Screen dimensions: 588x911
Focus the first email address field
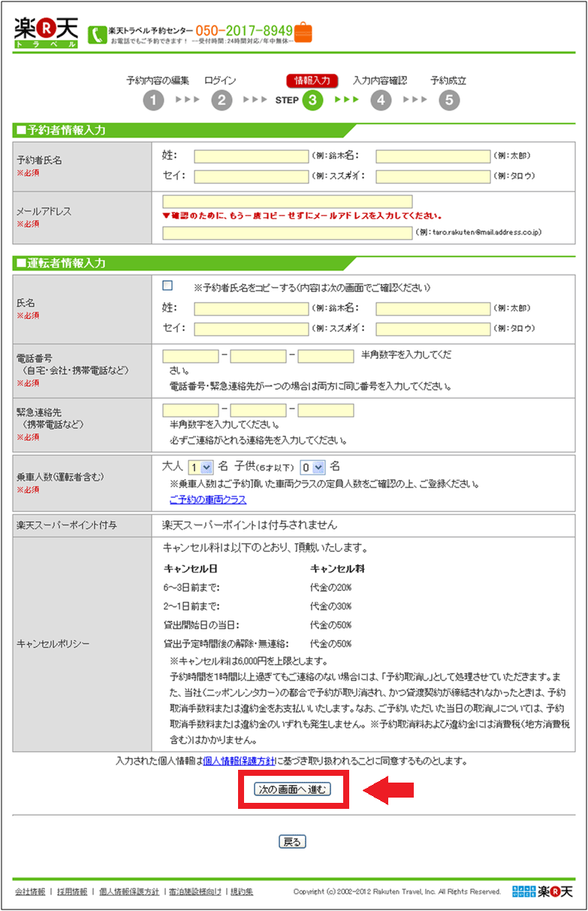click(288, 201)
